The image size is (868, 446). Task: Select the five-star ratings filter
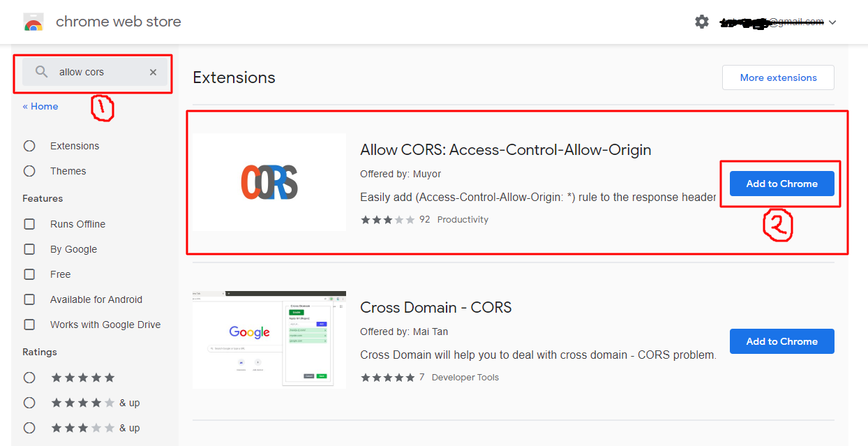[29, 377]
